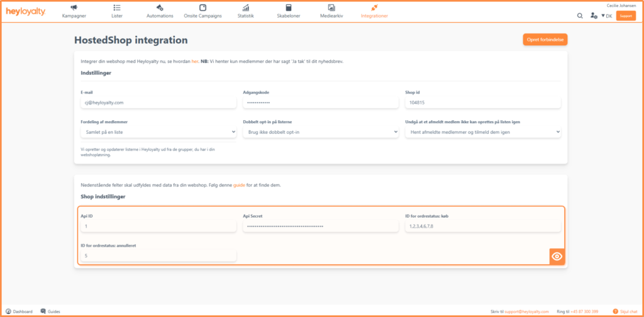
Task: Open Lister via its list icon
Action: pyautogui.click(x=117, y=8)
